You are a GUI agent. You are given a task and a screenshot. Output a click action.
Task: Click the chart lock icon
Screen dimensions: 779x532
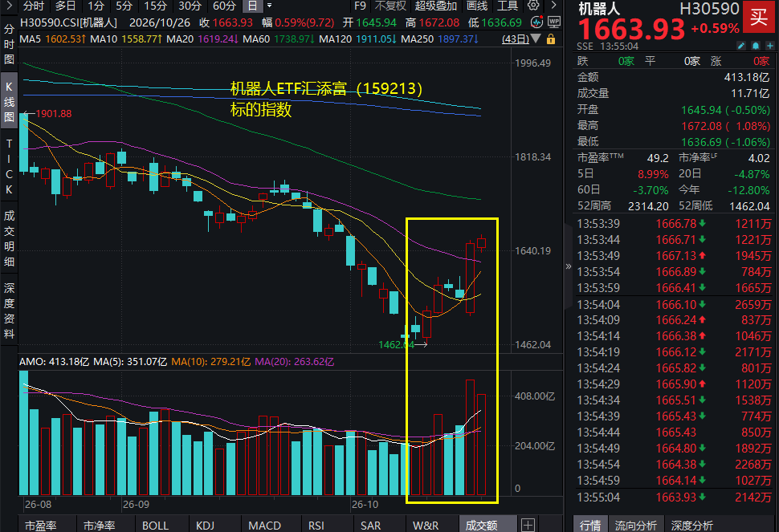(x=550, y=39)
